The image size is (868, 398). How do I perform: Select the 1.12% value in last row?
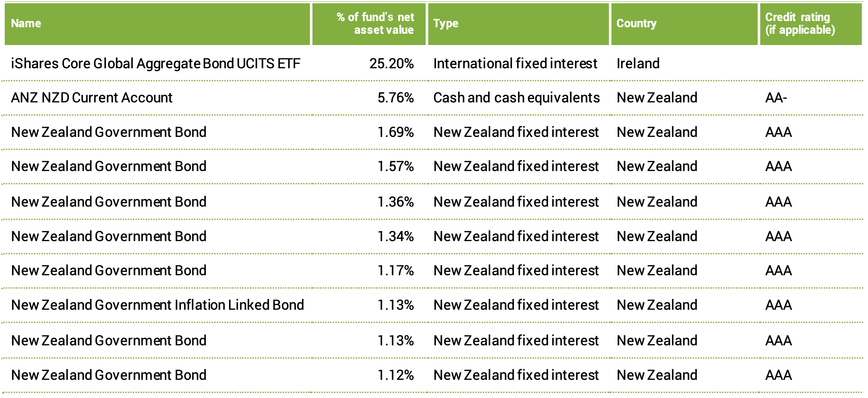point(396,375)
